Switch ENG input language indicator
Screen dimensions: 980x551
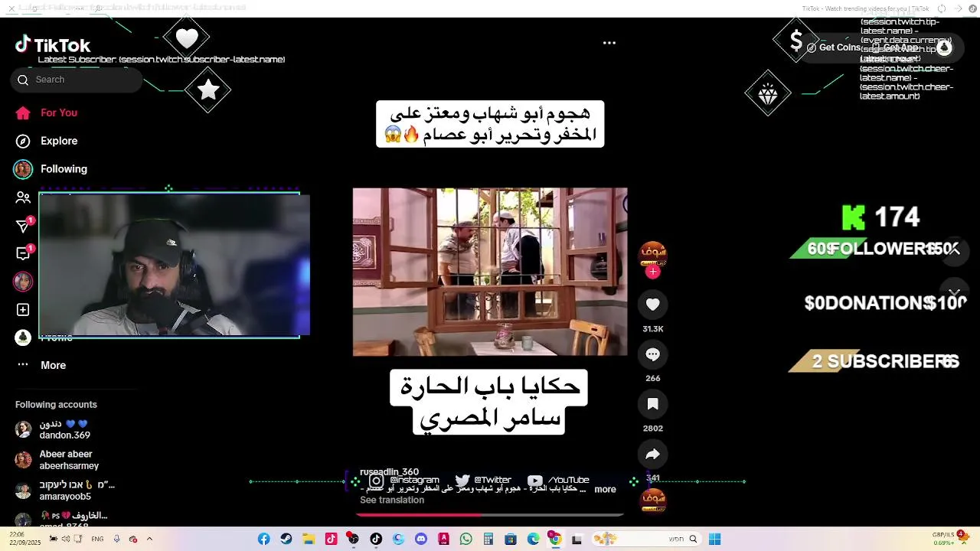point(97,539)
